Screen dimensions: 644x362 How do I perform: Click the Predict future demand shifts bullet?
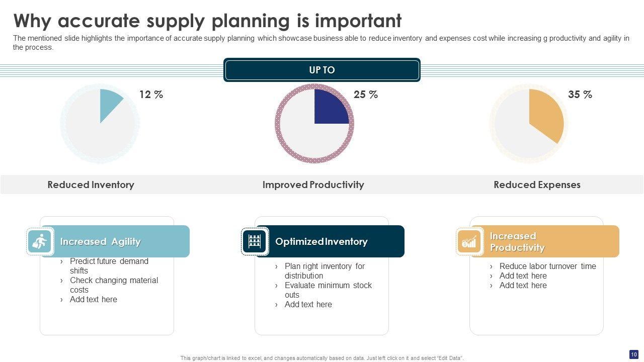coord(109,266)
